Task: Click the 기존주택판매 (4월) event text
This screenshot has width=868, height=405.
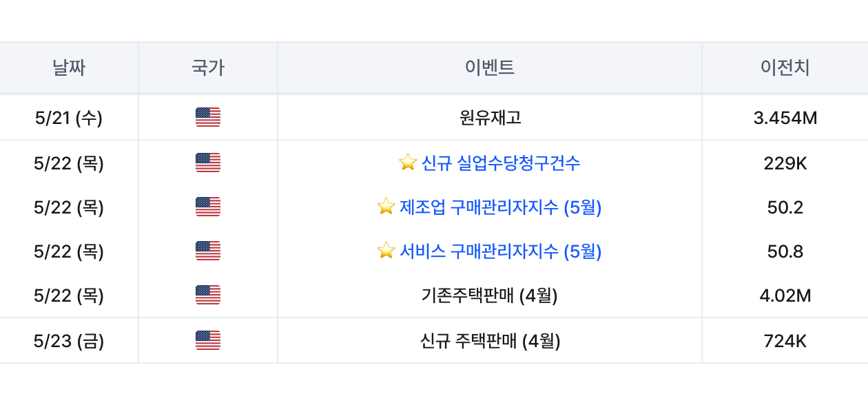Action: point(490,295)
